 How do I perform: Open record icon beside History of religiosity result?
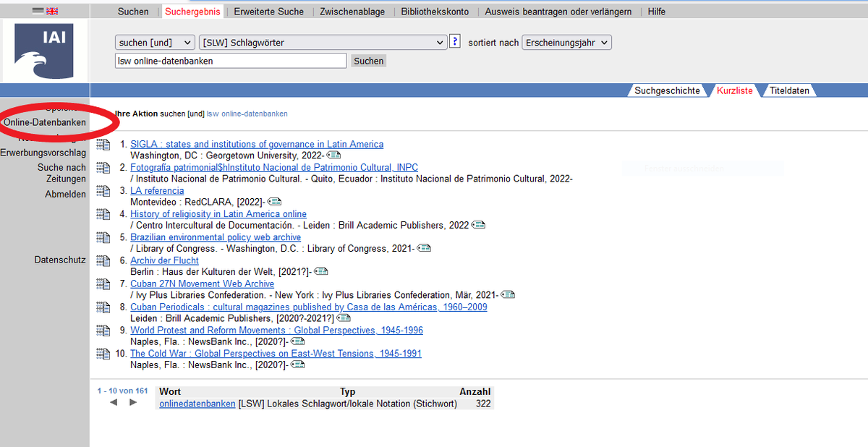(x=103, y=214)
